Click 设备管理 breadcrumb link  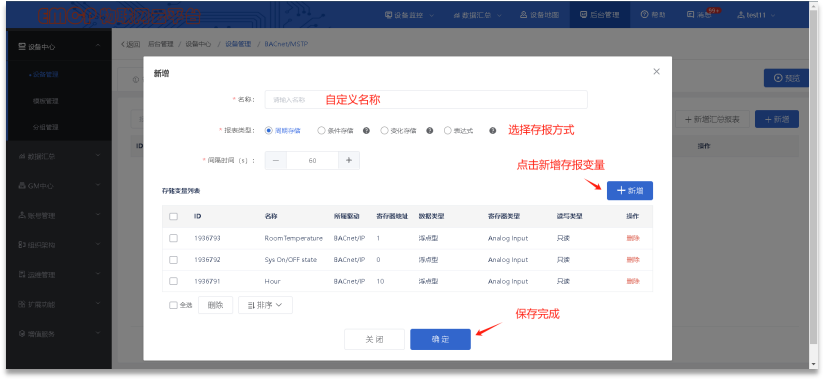point(238,44)
